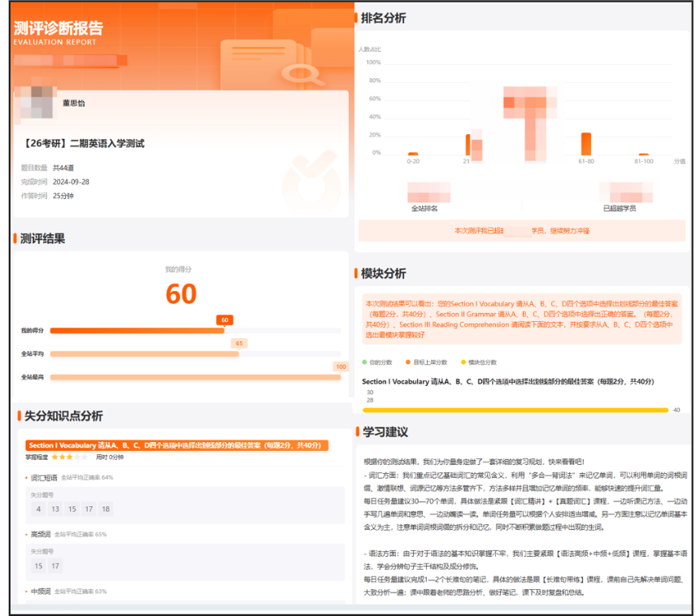Click the 模块分析 section heading
Viewport: 696px width, 616px height.
pos(384,273)
